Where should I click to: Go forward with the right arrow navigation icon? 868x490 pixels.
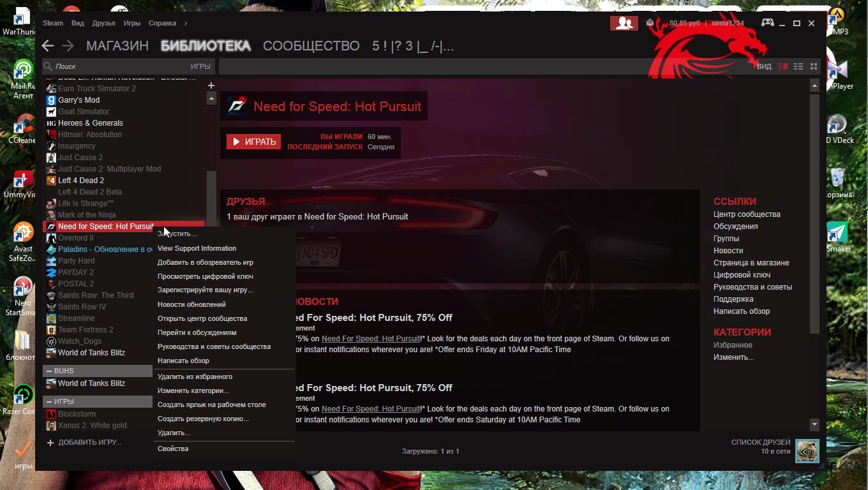point(68,46)
